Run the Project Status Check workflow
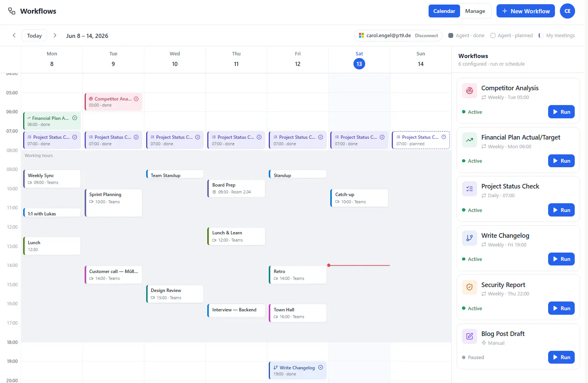This screenshot has height=383, width=588. [x=561, y=210]
